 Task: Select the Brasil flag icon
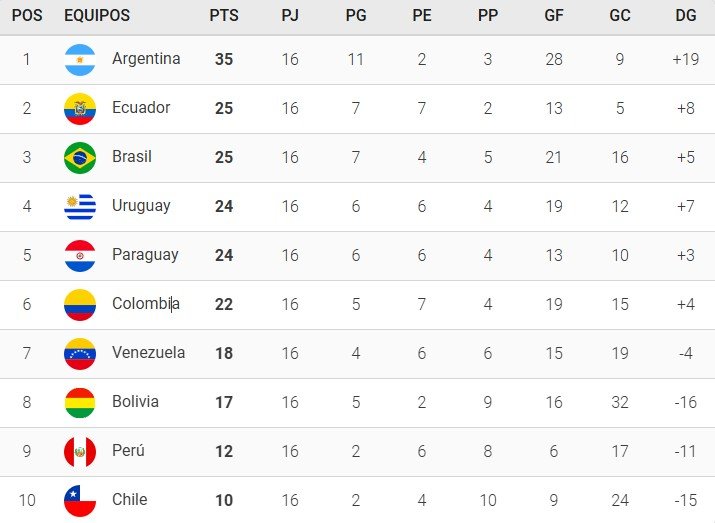tap(80, 158)
